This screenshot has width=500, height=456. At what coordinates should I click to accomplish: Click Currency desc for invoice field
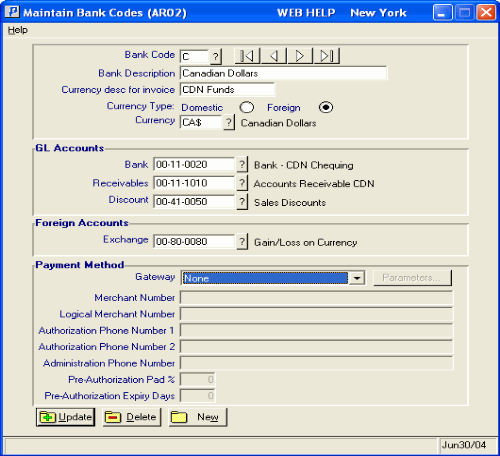(227, 89)
